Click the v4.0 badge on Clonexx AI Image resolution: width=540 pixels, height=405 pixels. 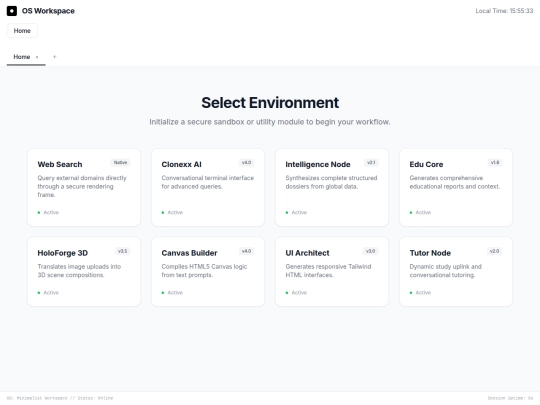point(247,163)
